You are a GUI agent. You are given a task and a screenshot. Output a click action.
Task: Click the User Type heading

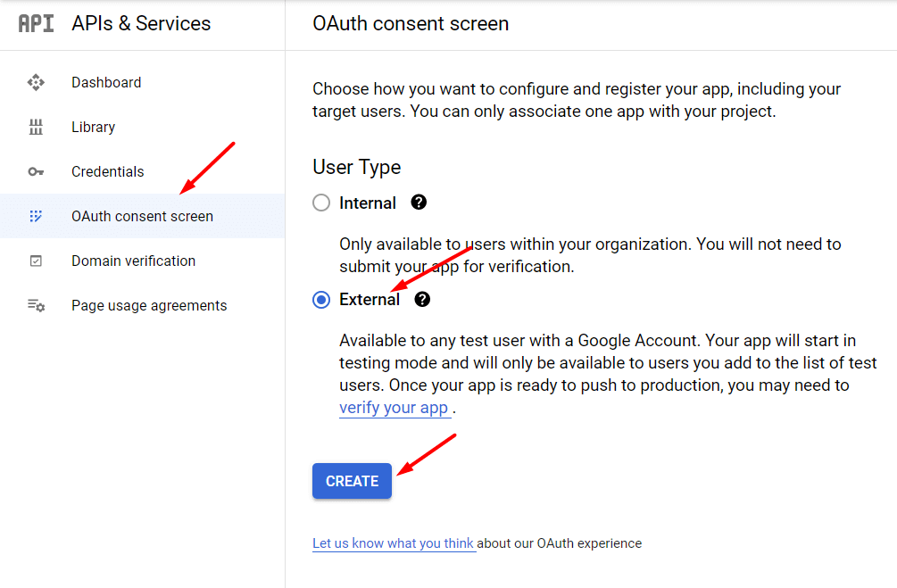357,167
